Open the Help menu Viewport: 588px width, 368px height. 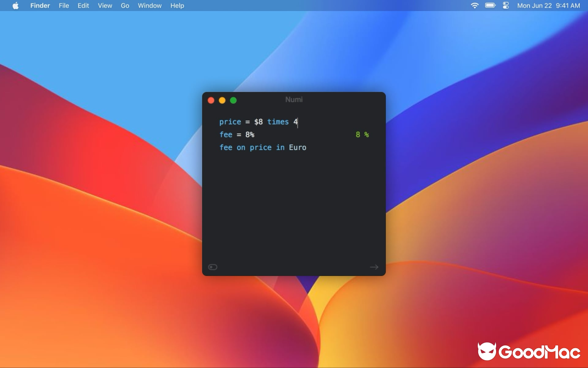tap(177, 6)
